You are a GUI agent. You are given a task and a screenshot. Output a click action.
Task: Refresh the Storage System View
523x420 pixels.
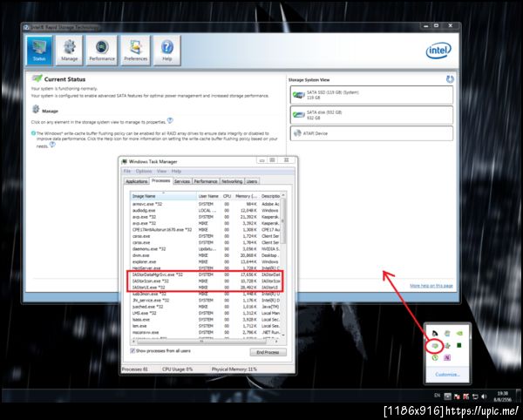click(x=450, y=79)
